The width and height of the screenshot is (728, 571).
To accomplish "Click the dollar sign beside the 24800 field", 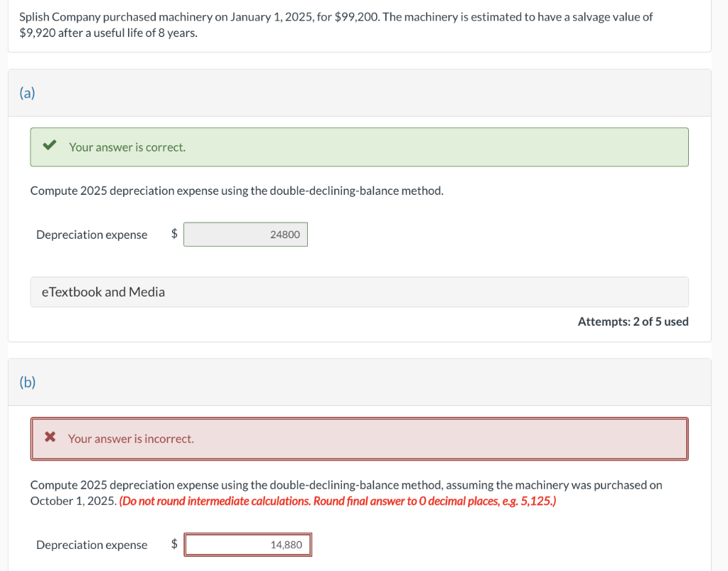I will click(174, 234).
